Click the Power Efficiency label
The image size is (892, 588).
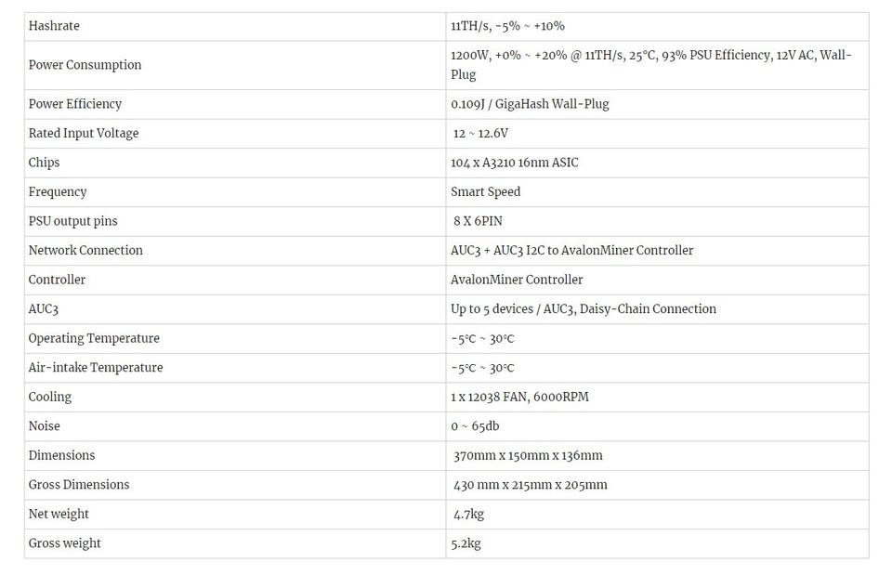[75, 104]
